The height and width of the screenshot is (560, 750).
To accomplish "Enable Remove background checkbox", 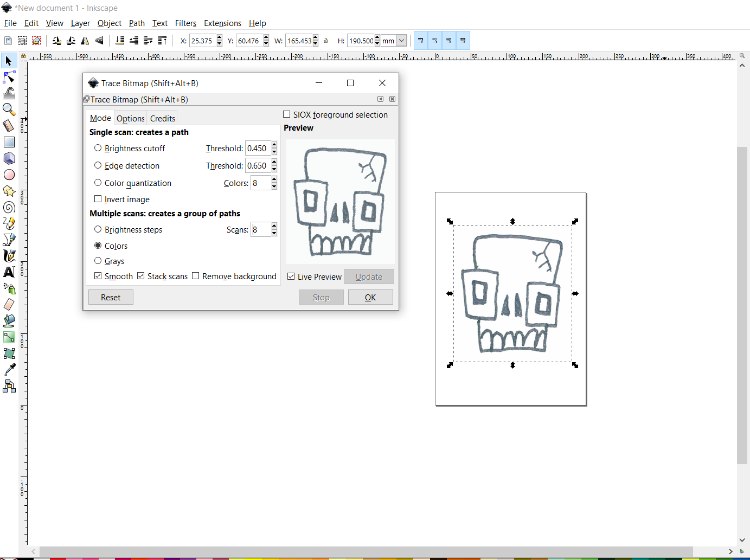I will tap(195, 276).
